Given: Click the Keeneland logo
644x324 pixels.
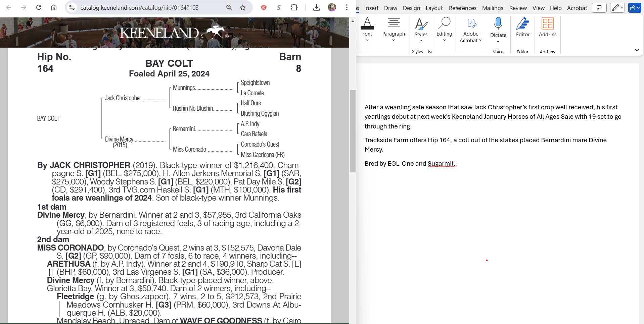Looking at the screenshot, I should pos(174,33).
